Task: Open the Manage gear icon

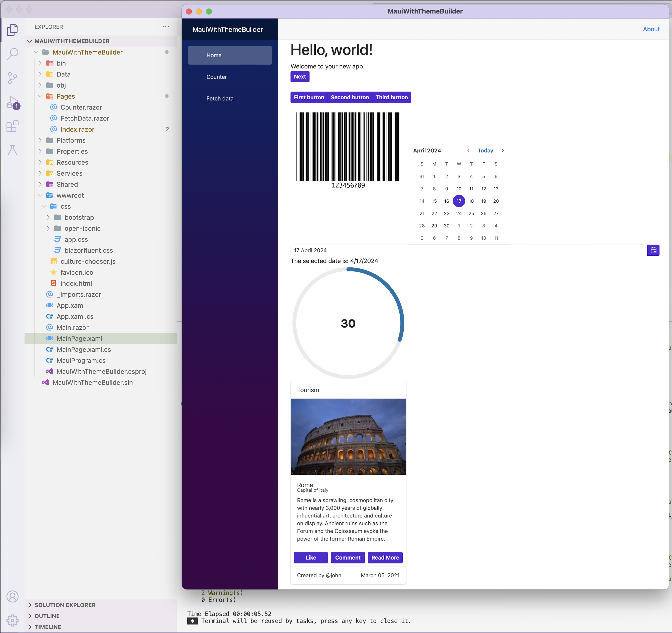Action: (x=13, y=620)
